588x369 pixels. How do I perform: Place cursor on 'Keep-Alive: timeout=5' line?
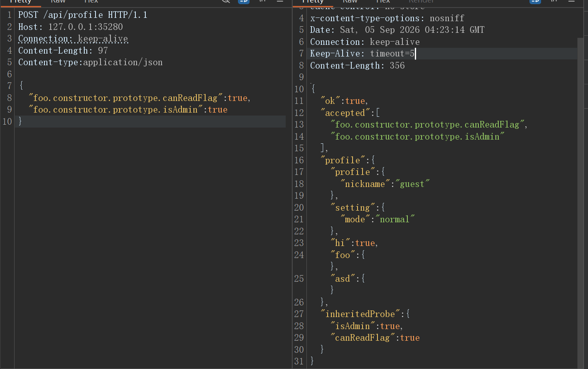coord(362,54)
